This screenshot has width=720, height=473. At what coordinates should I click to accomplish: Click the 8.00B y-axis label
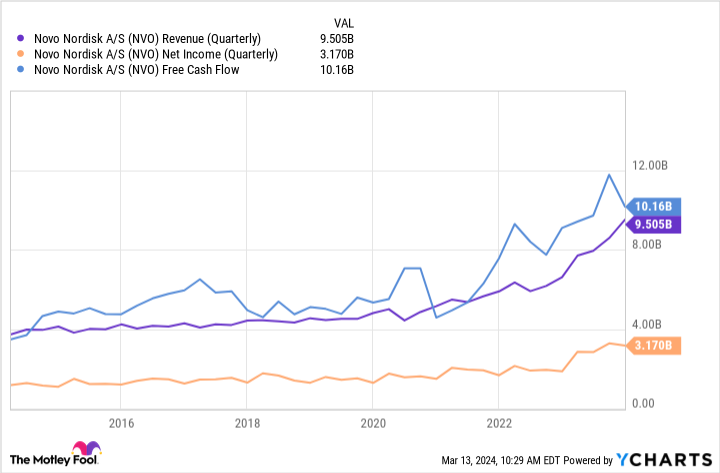647,244
